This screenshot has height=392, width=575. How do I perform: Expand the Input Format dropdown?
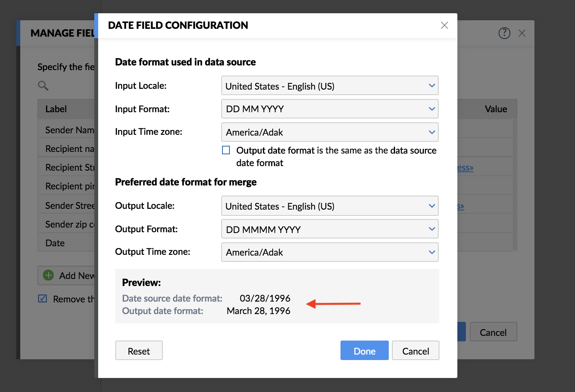tap(330, 109)
